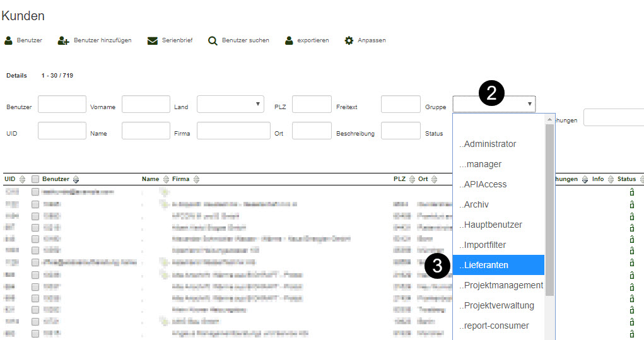Screen dimensions: 644x340
Task: Open Anpassen via the gear icon
Action: (x=349, y=40)
